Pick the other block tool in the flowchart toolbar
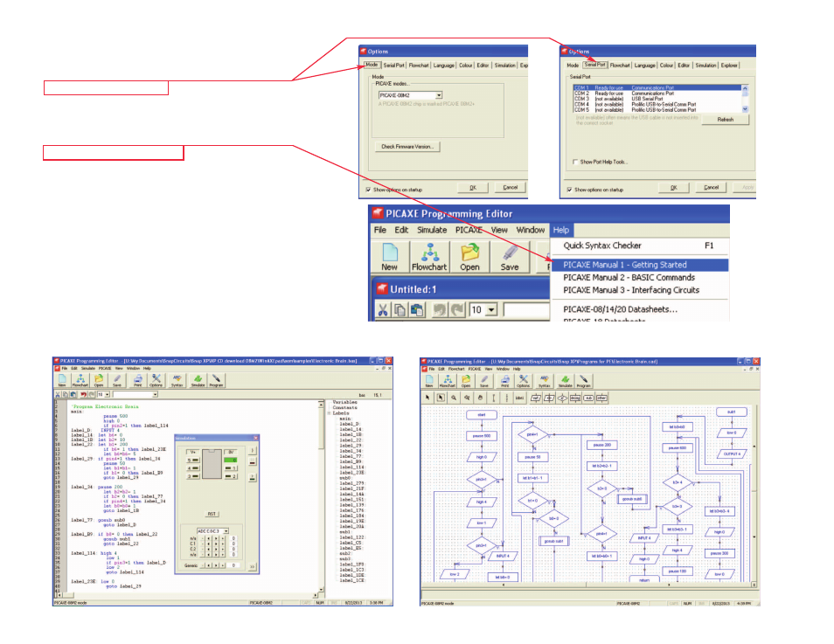 [x=601, y=398]
